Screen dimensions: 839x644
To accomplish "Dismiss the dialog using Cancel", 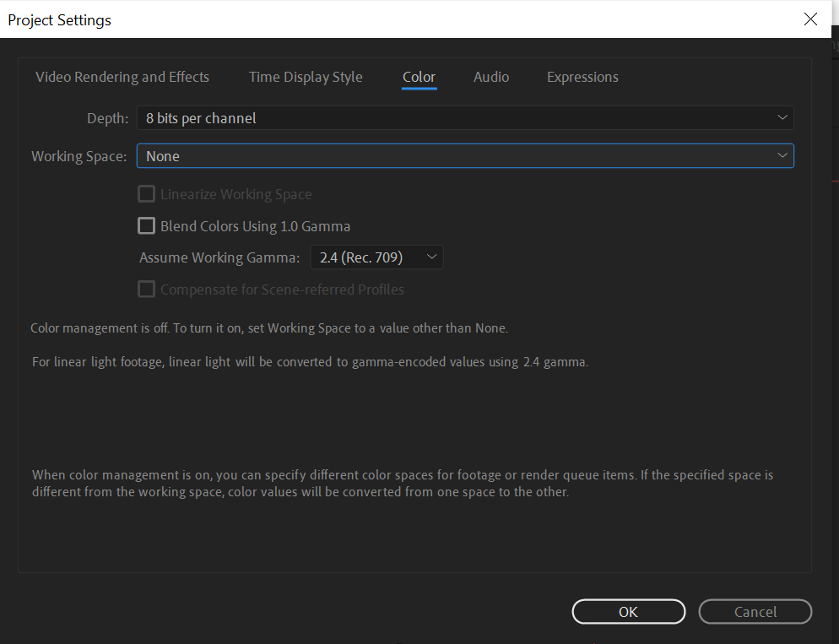I will click(x=755, y=611).
